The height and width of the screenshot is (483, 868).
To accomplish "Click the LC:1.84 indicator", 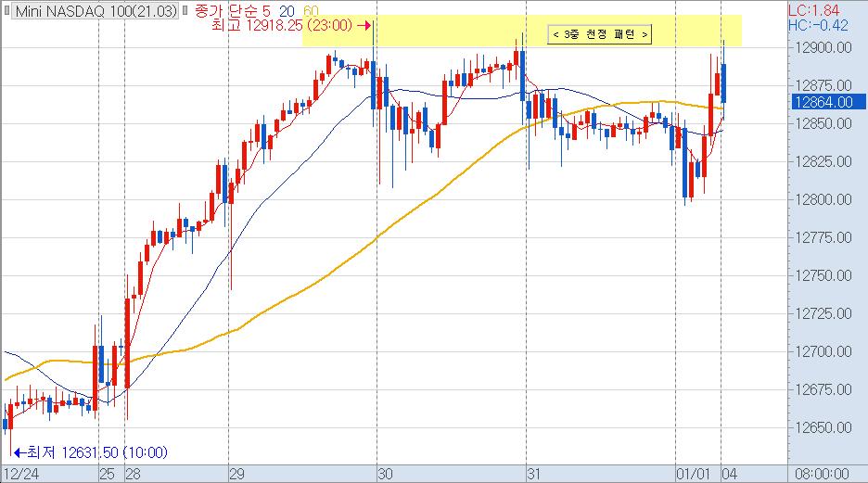I will [x=814, y=10].
